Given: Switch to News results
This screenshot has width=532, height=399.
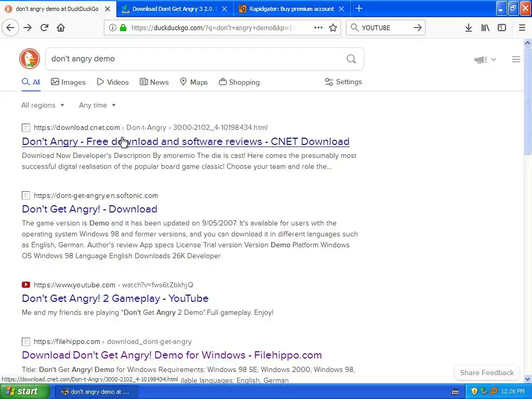Looking at the screenshot, I should [x=154, y=82].
